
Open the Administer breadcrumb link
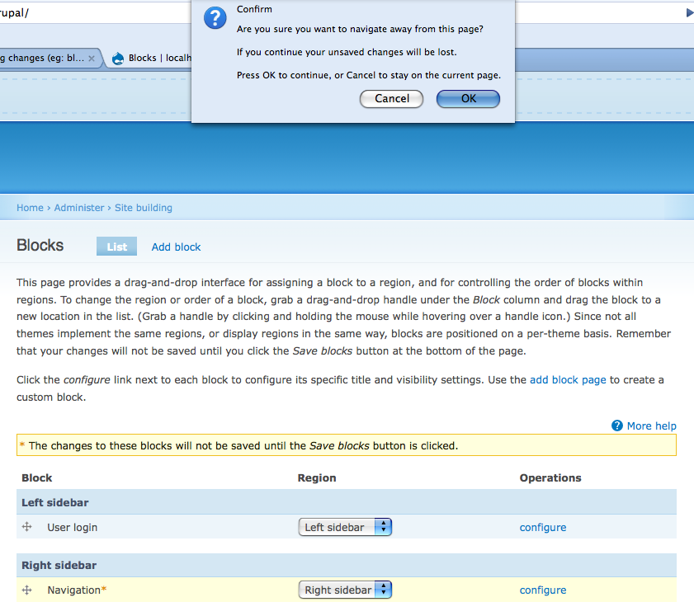coord(78,208)
